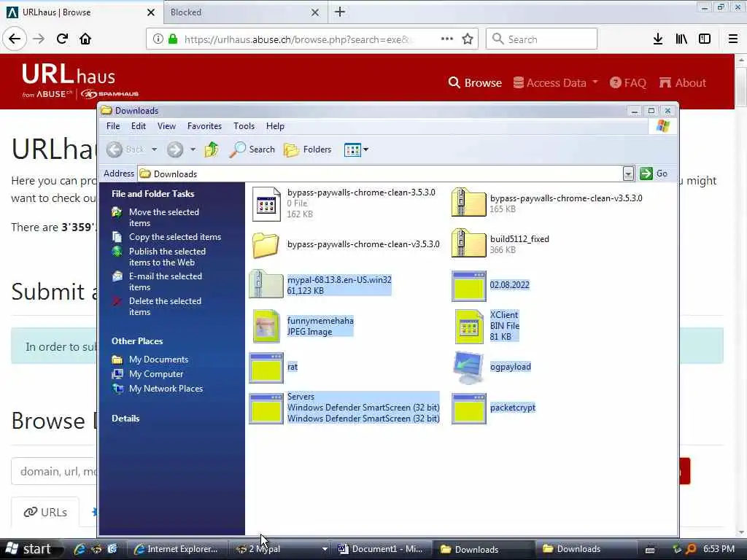Viewport: 747px width, 560px height.
Task: Open a new browser tab with plus
Action: [340, 12]
